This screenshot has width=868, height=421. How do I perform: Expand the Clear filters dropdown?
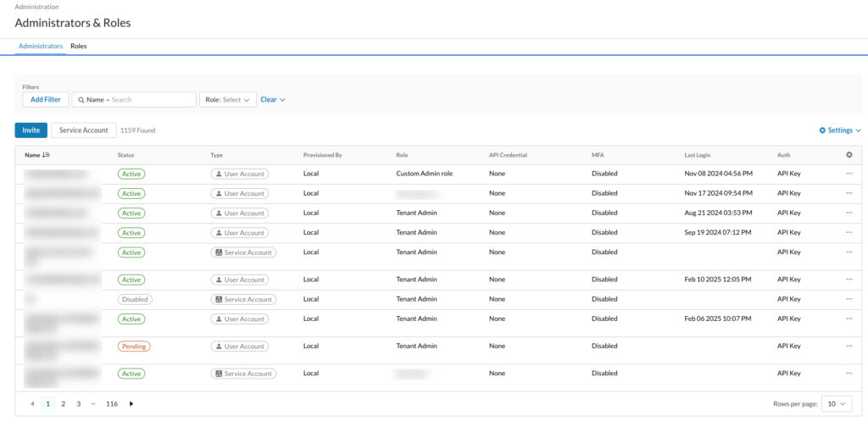[272, 100]
